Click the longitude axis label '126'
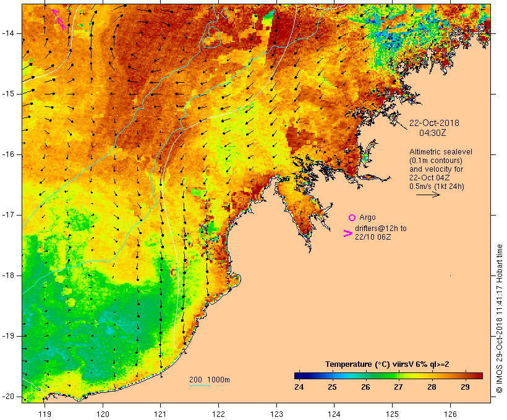Image resolution: width=507 pixels, height=420 pixels. 450,414
